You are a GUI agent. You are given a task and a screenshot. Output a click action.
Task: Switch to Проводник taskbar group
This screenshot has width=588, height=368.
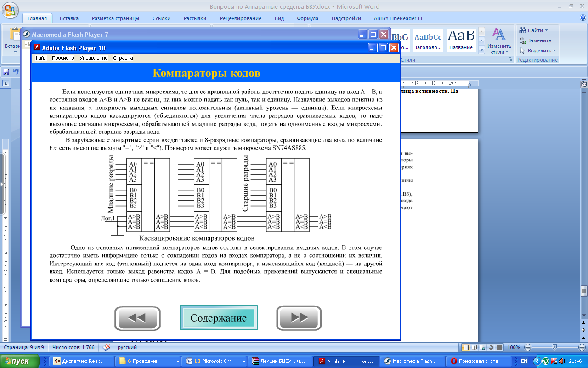pyautogui.click(x=147, y=361)
